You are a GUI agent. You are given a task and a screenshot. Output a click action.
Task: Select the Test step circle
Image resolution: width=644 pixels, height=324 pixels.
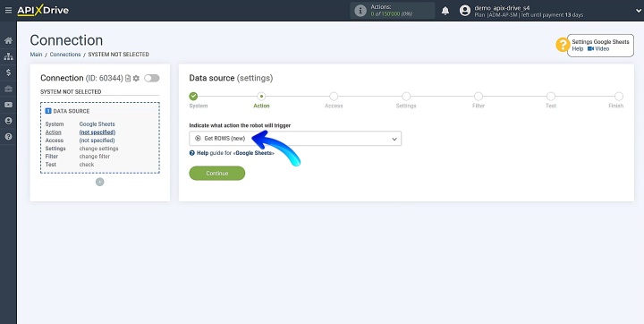point(551,96)
